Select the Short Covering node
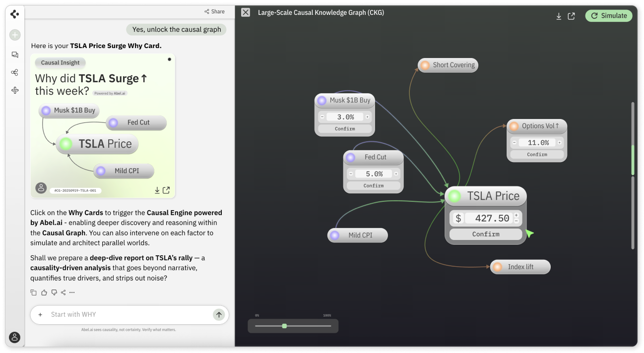This screenshot has width=644, height=353. tap(448, 65)
